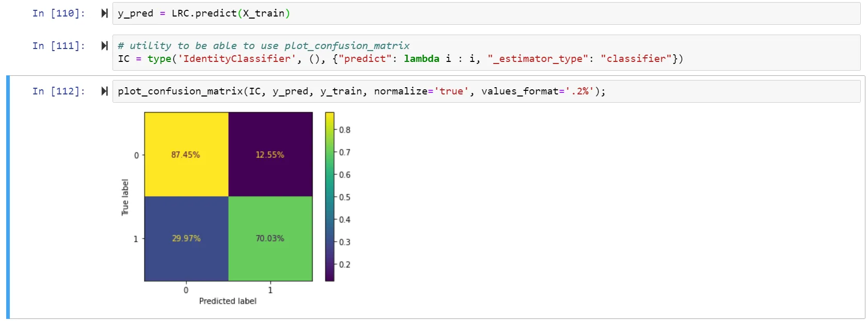Run cell In [111] with its play icon
The width and height of the screenshot is (868, 321).
(x=104, y=46)
